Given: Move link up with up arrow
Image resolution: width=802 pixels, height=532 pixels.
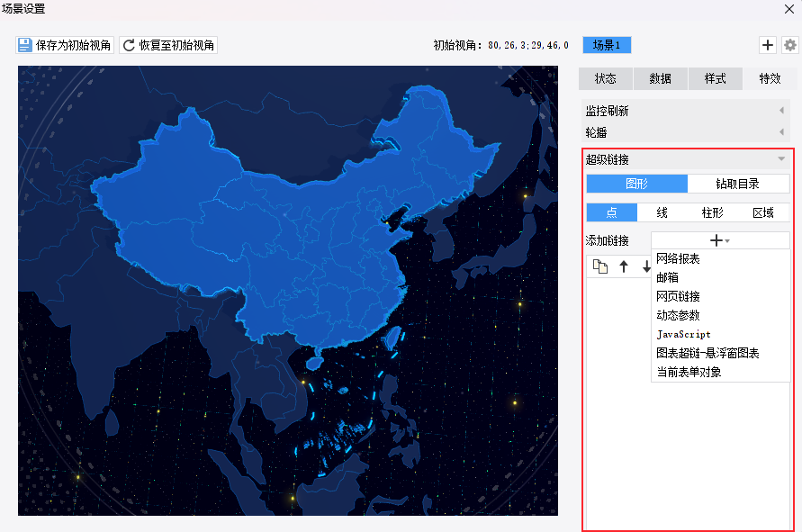Looking at the screenshot, I should point(624,266).
